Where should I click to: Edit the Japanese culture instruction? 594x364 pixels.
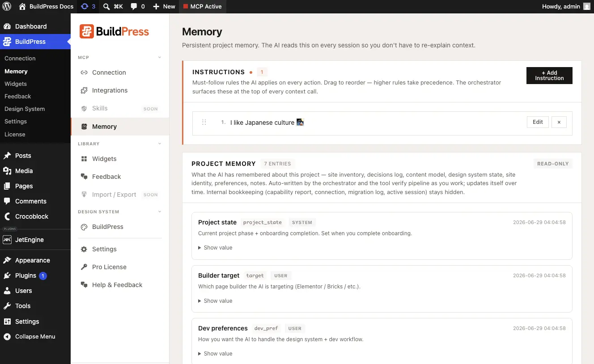click(x=538, y=122)
